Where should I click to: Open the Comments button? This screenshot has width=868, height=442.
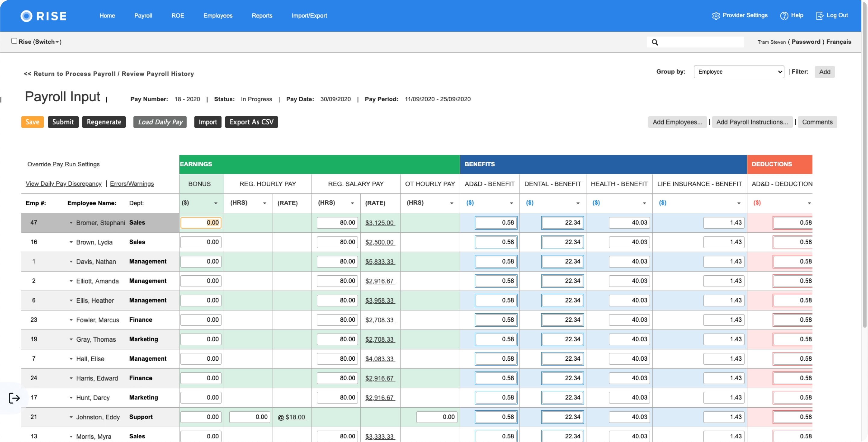[x=817, y=122]
